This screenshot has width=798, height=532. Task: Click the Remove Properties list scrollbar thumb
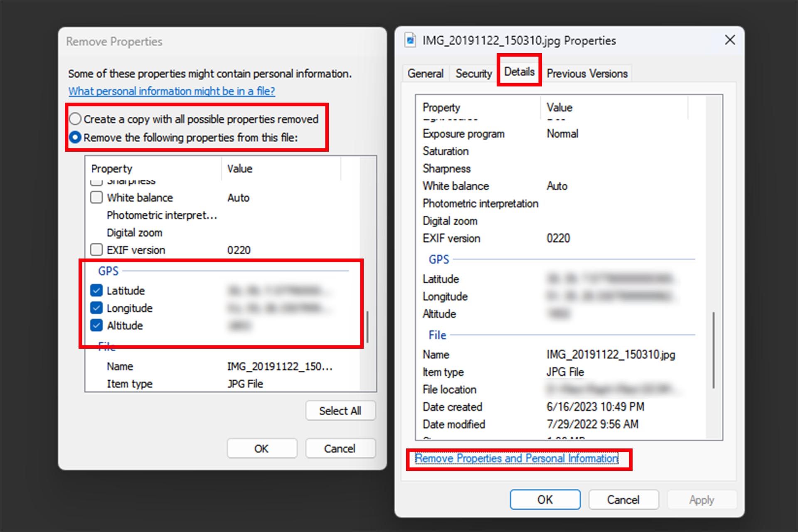coord(367,327)
